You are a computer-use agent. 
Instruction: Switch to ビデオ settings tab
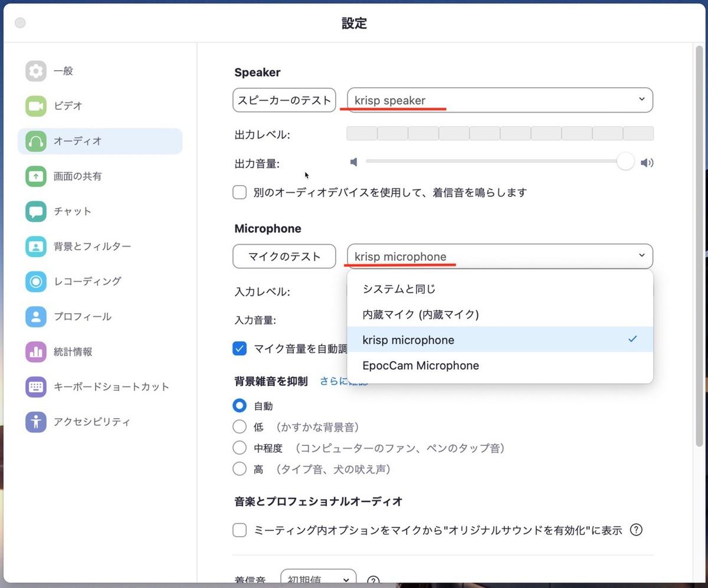pos(100,106)
